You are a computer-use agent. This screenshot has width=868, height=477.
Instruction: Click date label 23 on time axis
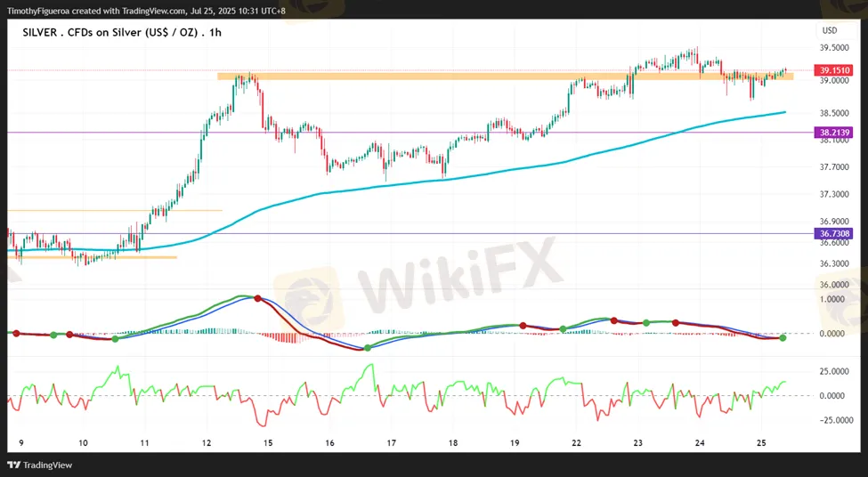(637, 443)
